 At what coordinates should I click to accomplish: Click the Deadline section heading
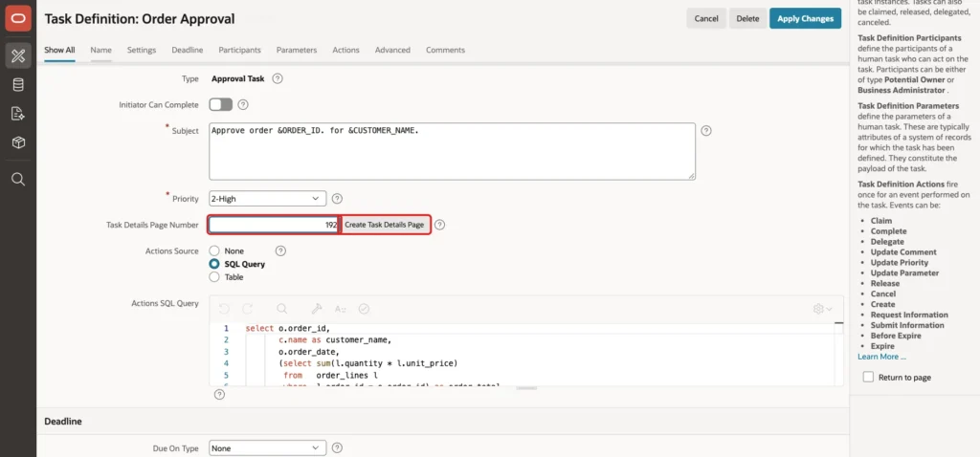(x=63, y=422)
